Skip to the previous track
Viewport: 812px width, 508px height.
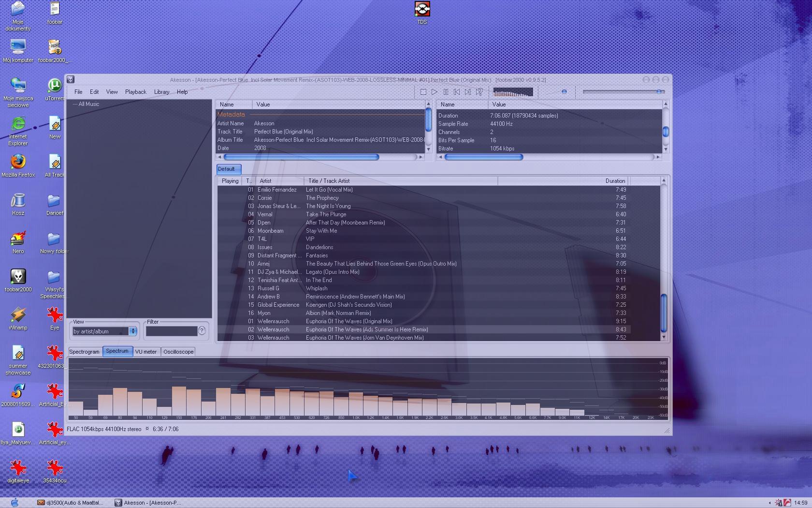[x=457, y=92]
